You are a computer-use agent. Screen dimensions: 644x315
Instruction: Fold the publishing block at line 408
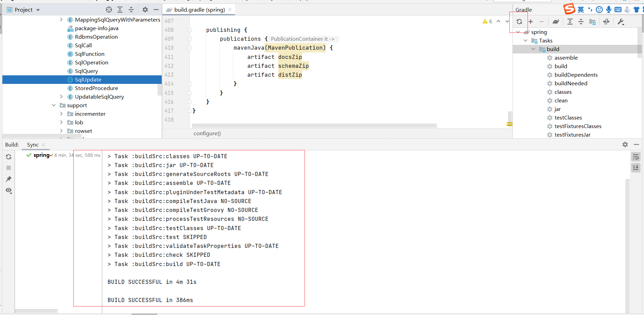point(189,30)
